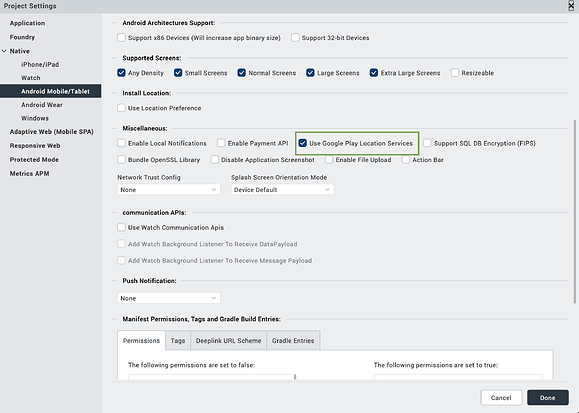This screenshot has width=579, height=413.
Task: Enable Support 32-bit Devices checkbox
Action: click(x=295, y=38)
